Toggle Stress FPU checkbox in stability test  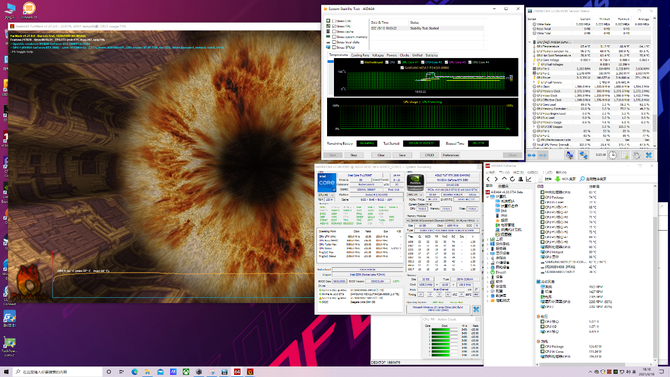[x=335, y=26]
